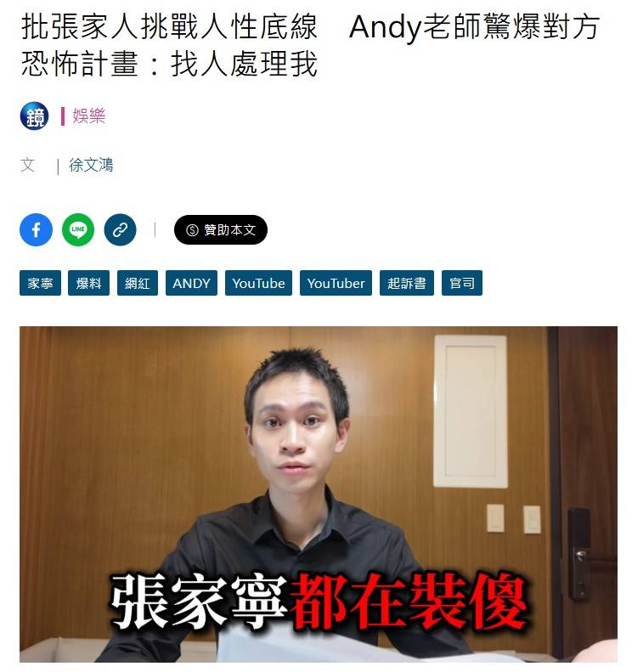The image size is (632, 672).
Task: Select the 起訴書 tag
Action: click(407, 283)
